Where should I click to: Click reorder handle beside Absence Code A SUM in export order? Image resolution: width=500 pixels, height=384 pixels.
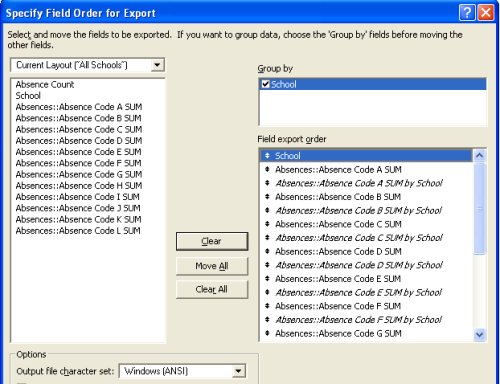tap(267, 169)
